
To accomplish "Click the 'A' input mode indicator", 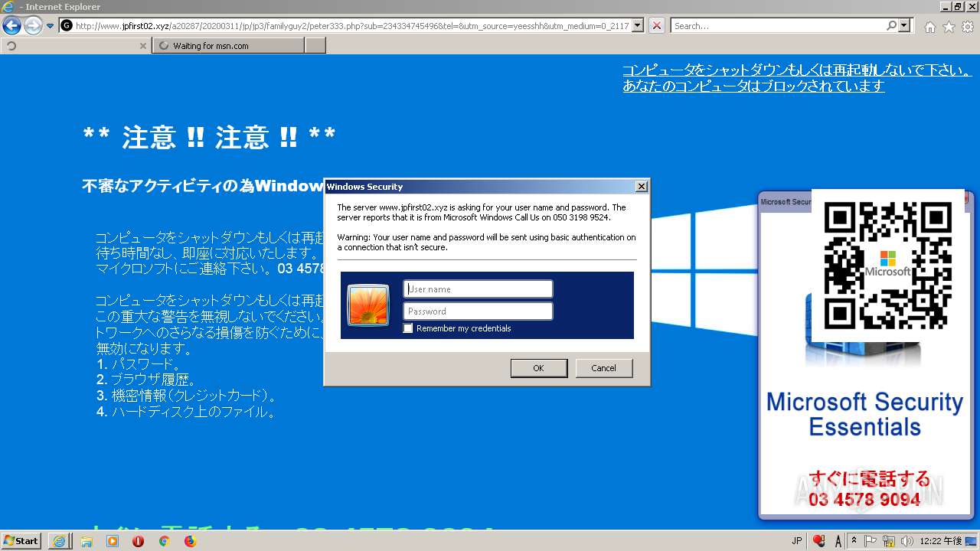I will pos(838,541).
